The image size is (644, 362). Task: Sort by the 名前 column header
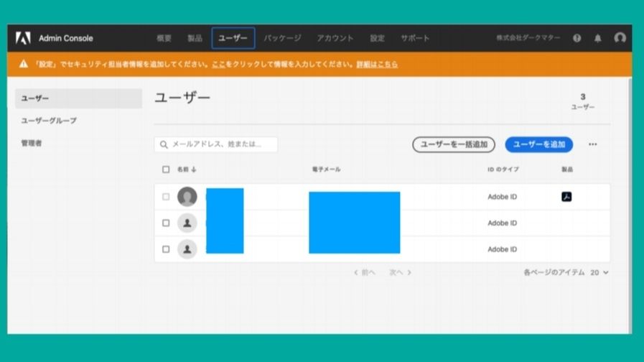pos(186,170)
